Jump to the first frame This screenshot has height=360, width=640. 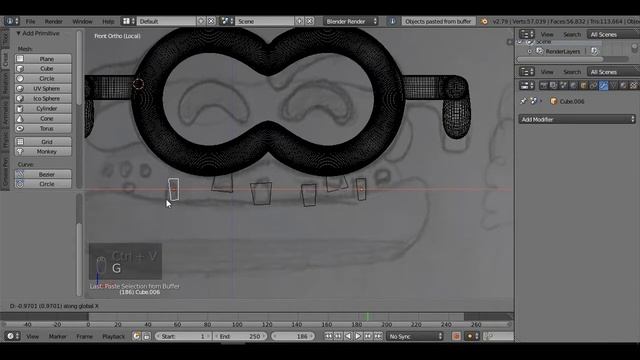click(x=328, y=336)
